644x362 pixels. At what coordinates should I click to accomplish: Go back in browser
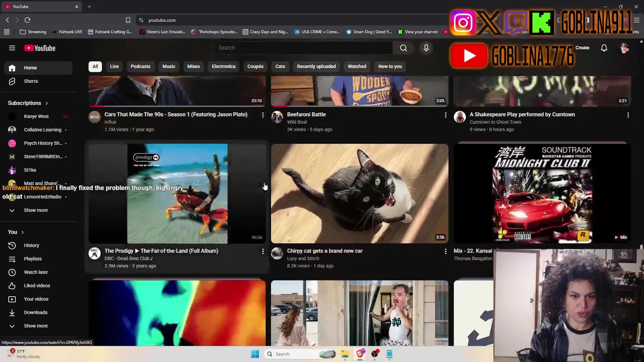7,20
